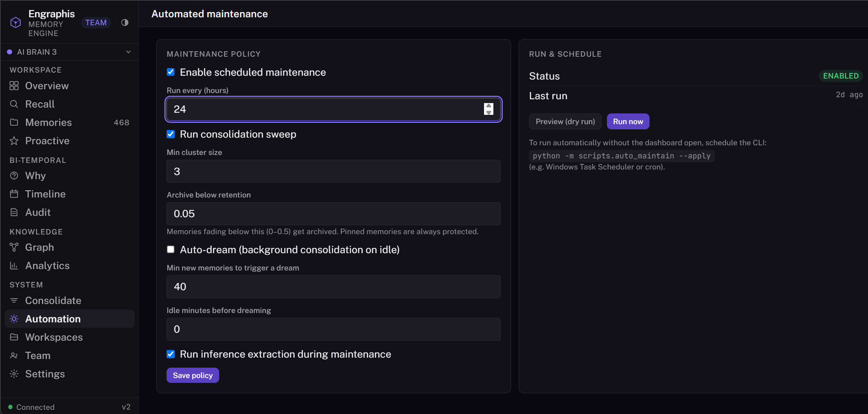The width and height of the screenshot is (868, 414).
Task: Uncheck Enable scheduled maintenance
Action: tap(171, 72)
